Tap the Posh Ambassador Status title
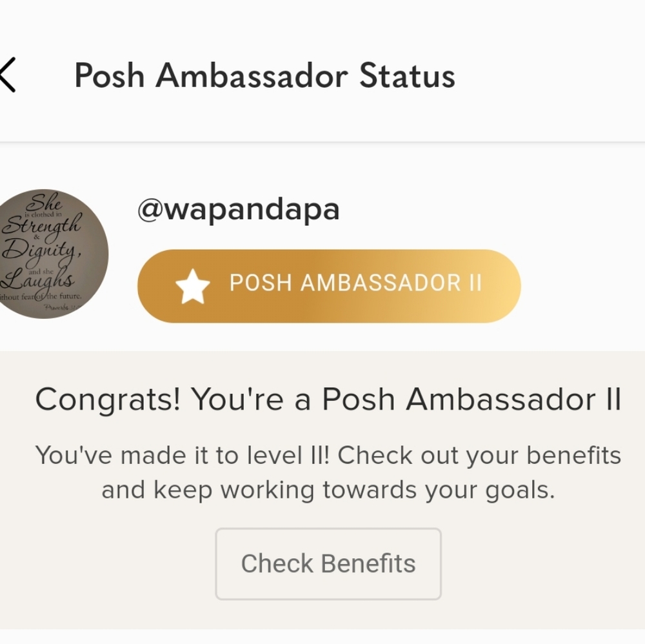 (264, 75)
